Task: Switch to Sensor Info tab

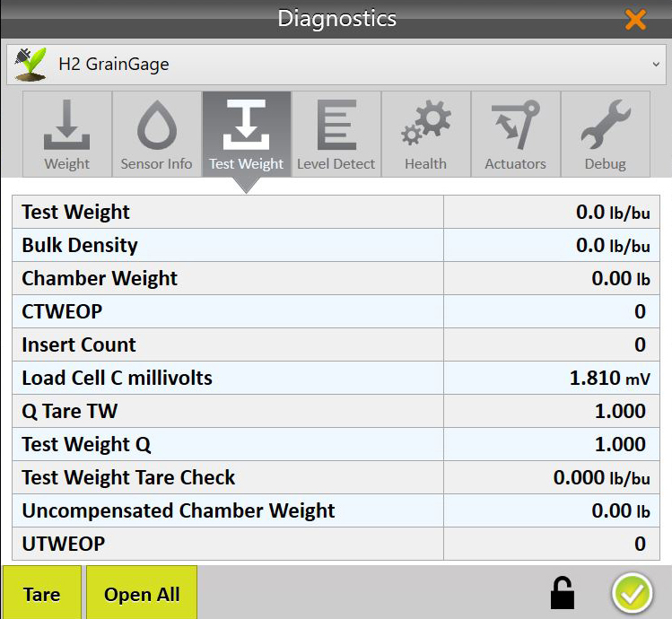Action: 156,134
